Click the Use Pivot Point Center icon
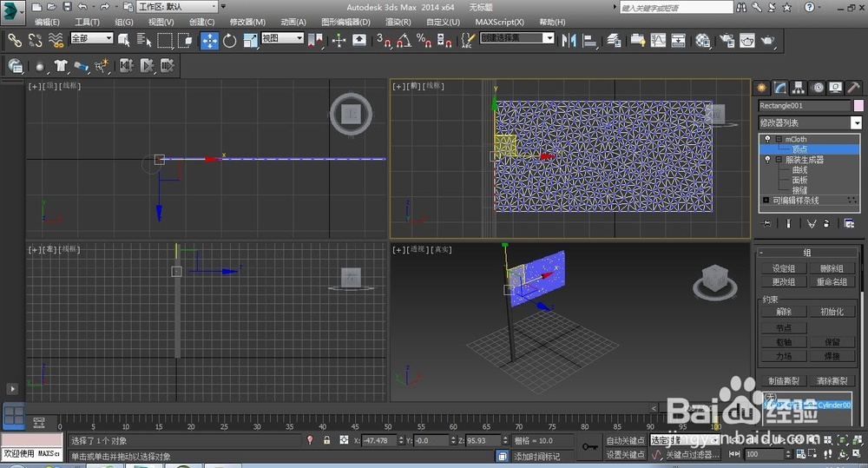The image size is (868, 468). [x=315, y=40]
